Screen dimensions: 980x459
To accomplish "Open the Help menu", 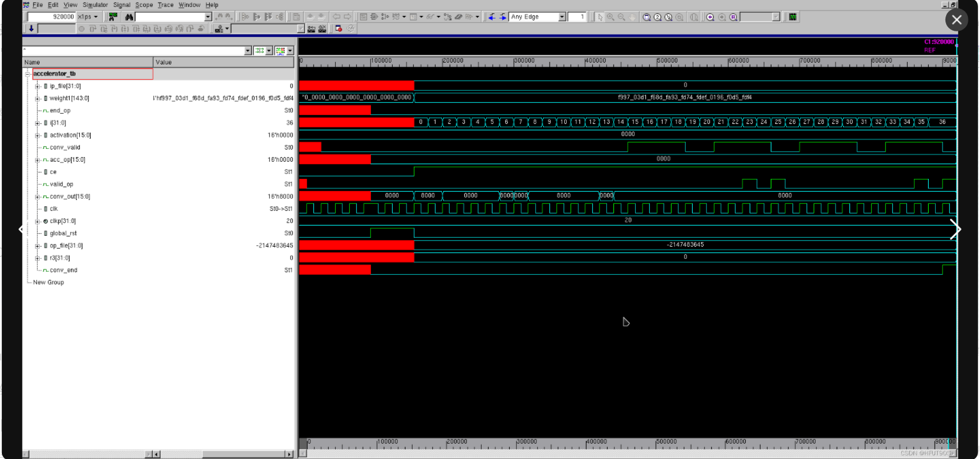I will tap(212, 5).
